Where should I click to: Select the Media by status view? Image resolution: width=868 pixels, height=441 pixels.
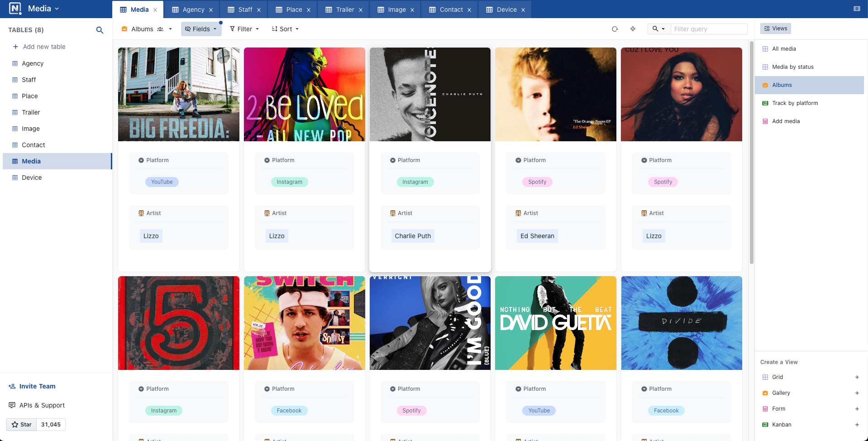click(809, 67)
